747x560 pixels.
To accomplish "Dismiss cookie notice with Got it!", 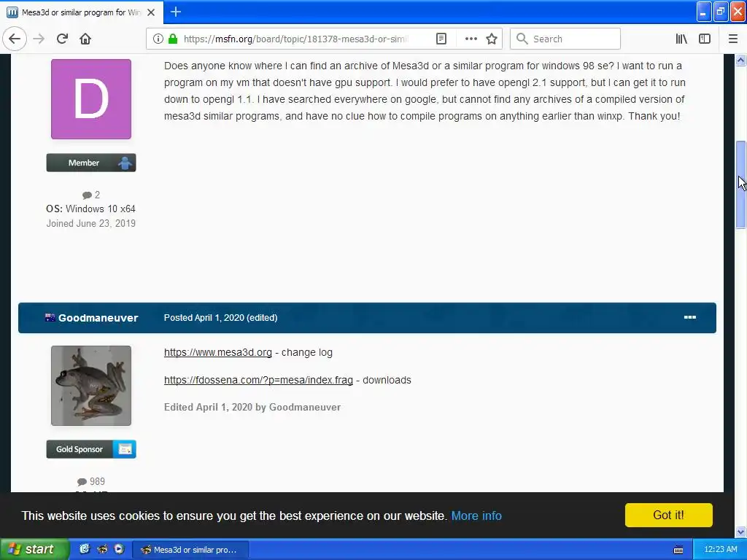I will coord(668,516).
